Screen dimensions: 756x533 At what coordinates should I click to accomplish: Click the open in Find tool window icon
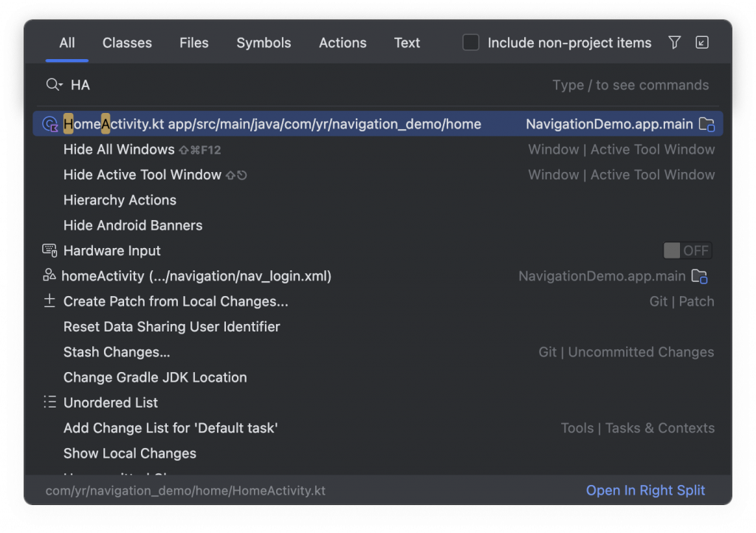702,43
